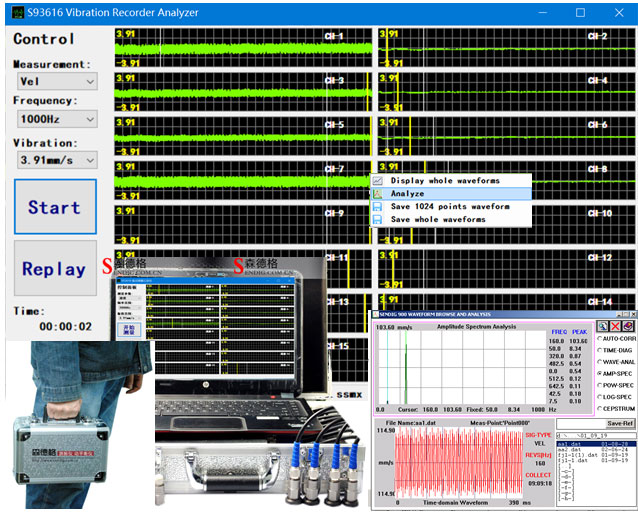
Task: Expand the Frequency dropdown set to 1000Hz
Action: pyautogui.click(x=56, y=119)
